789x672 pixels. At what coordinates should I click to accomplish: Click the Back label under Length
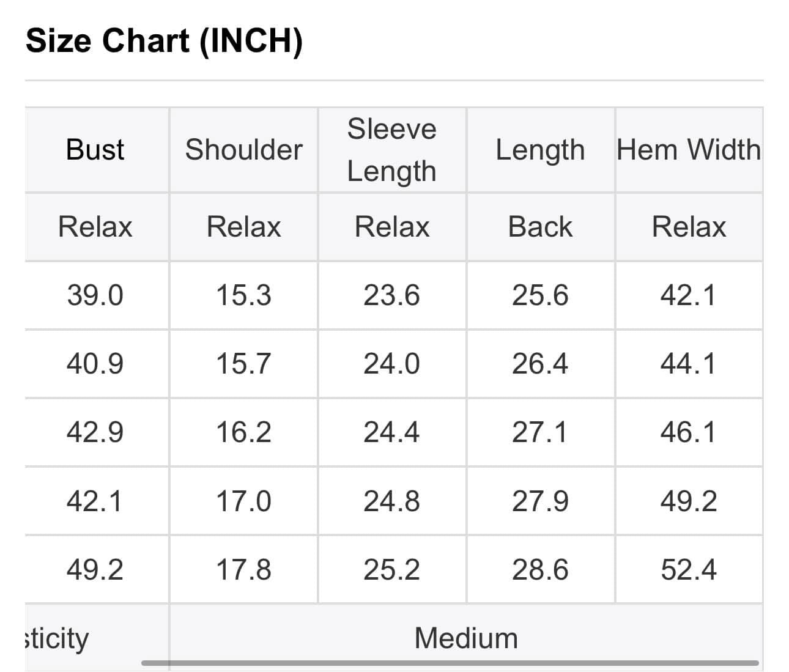point(540,227)
